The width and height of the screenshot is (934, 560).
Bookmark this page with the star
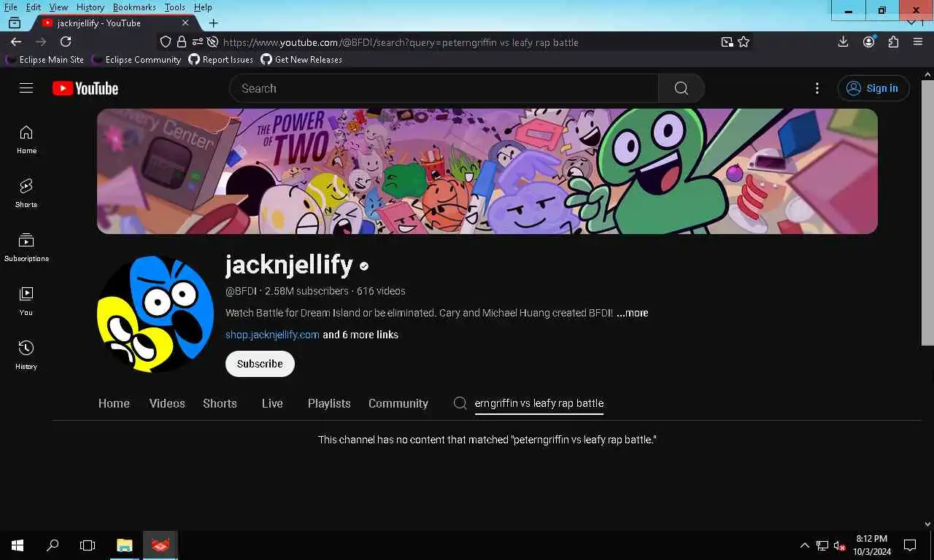coord(744,42)
